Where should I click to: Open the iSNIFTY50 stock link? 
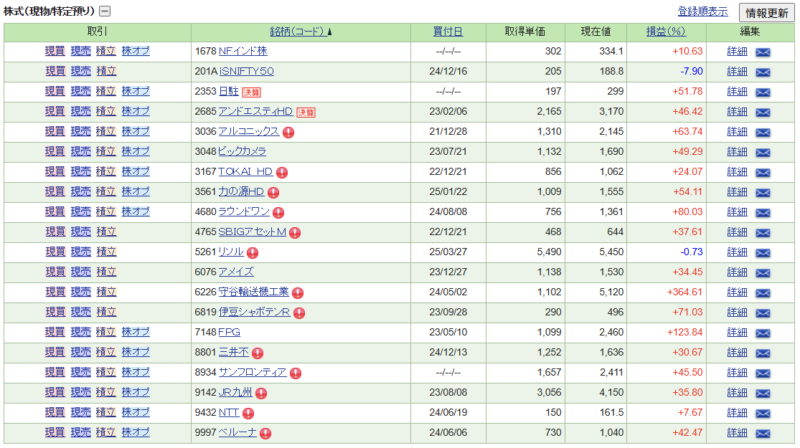246,71
